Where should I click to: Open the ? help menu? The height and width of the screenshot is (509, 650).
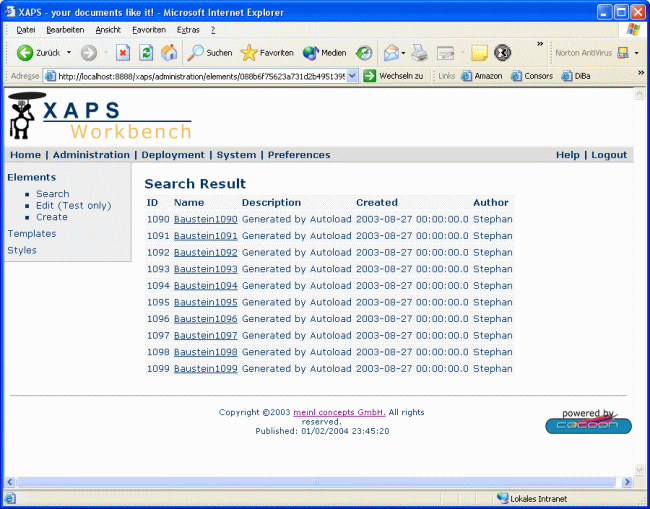pyautogui.click(x=213, y=30)
